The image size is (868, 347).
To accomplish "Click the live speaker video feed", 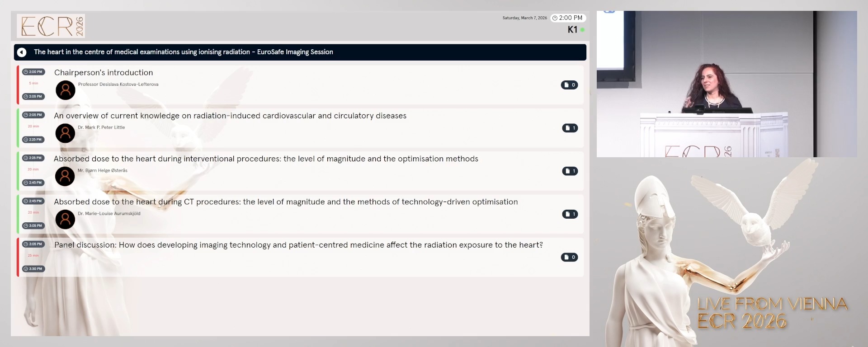I will tap(726, 84).
